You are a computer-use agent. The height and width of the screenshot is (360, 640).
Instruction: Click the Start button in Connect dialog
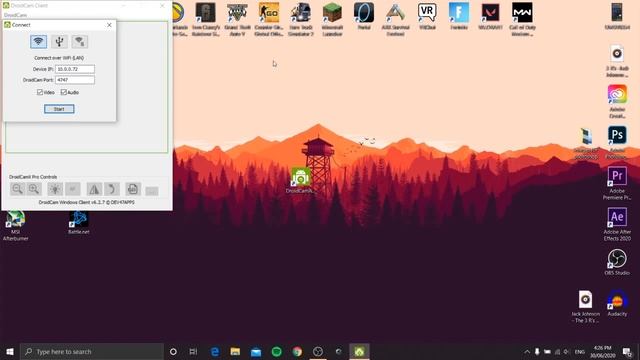pyautogui.click(x=59, y=109)
